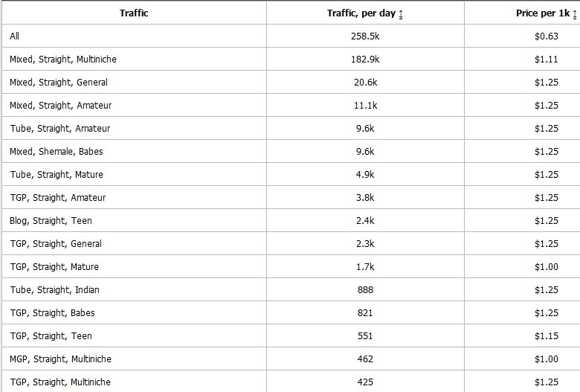Click the 258.5k daily traffic value

click(x=365, y=36)
